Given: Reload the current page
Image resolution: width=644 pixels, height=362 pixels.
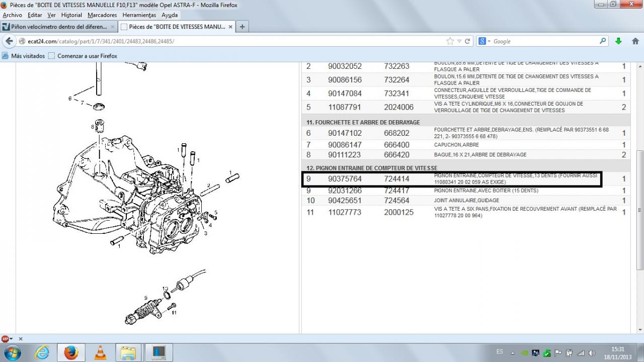Looking at the screenshot, I should (467, 41).
